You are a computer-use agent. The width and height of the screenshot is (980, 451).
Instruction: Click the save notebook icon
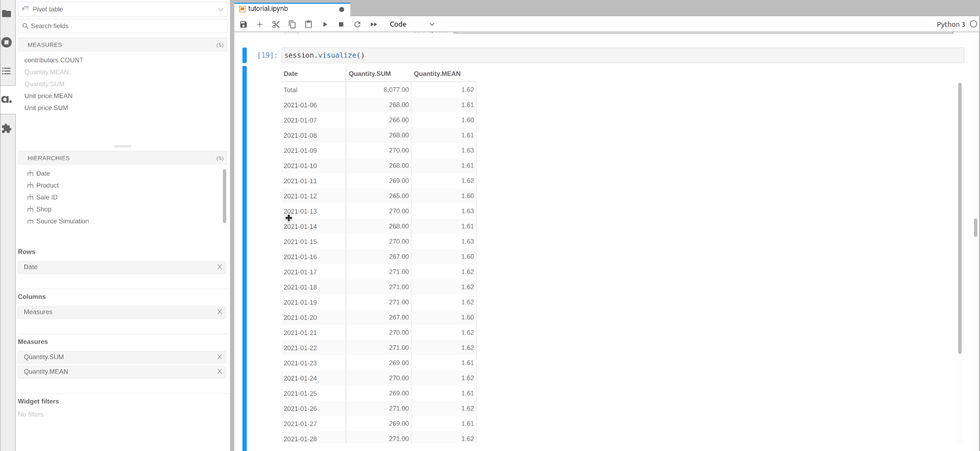pos(244,24)
